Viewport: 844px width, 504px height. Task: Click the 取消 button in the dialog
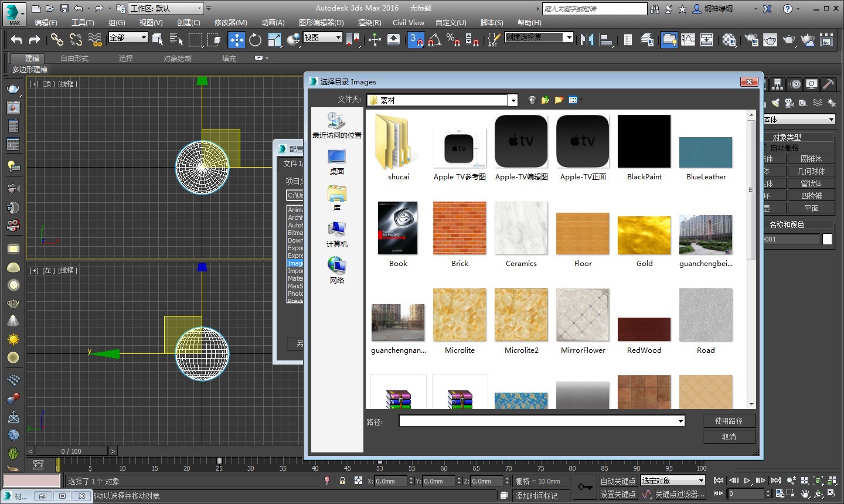click(729, 436)
